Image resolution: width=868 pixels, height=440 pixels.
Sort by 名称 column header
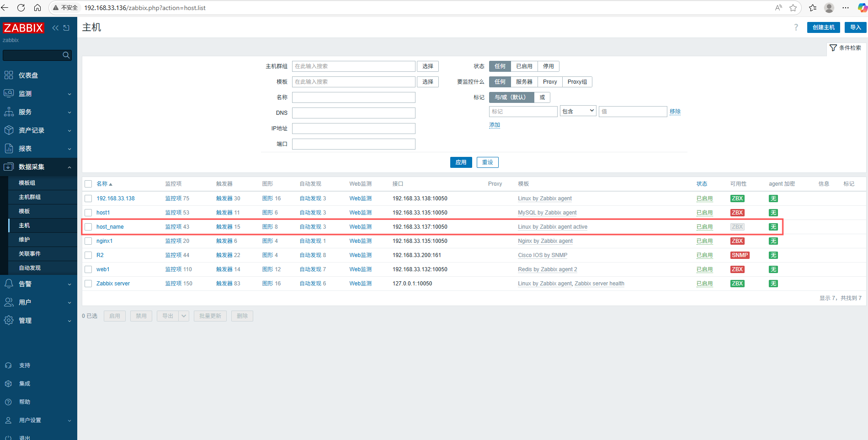click(x=104, y=184)
